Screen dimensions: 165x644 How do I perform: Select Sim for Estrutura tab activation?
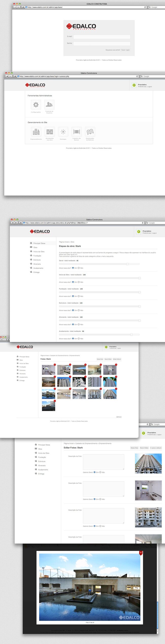(x=73, y=310)
